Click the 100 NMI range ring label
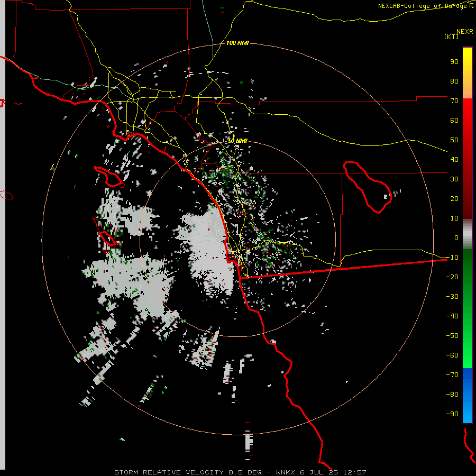476x476 pixels. [237, 43]
